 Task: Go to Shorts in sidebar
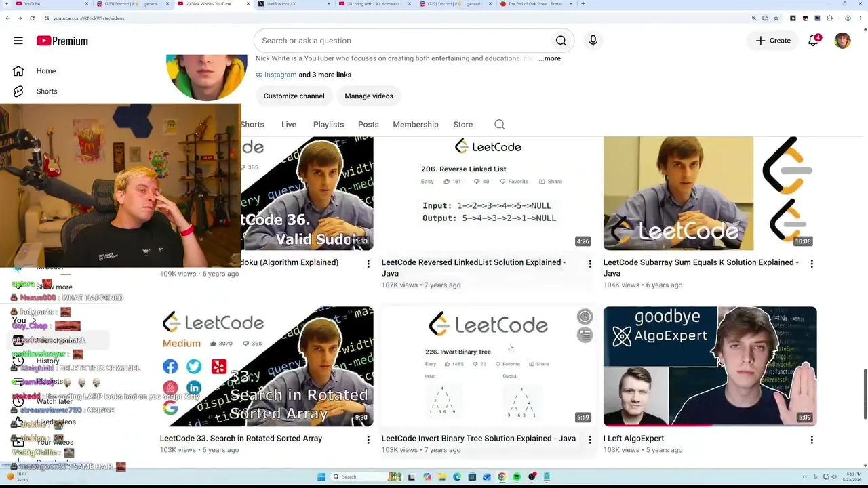pyautogui.click(x=47, y=91)
